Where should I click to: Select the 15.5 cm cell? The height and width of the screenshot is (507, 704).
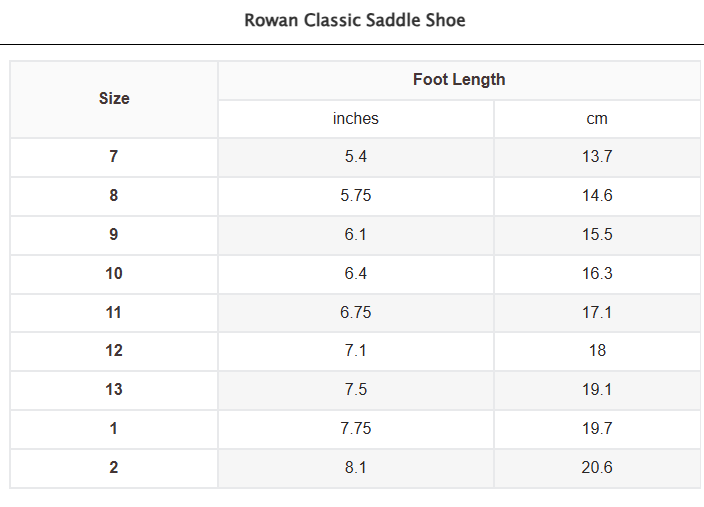[x=597, y=235]
